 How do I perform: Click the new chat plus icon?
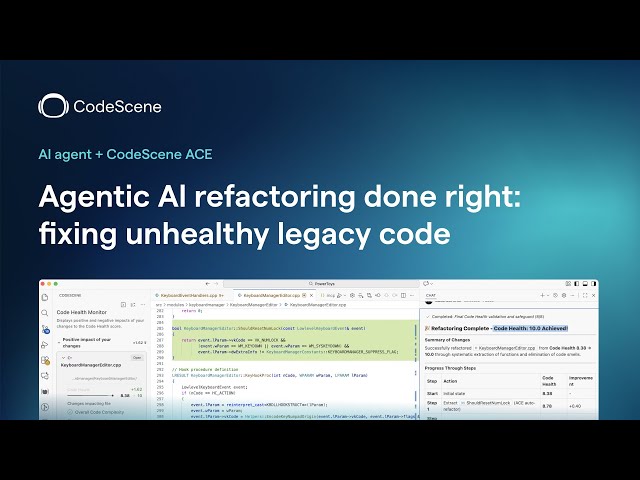click(542, 295)
